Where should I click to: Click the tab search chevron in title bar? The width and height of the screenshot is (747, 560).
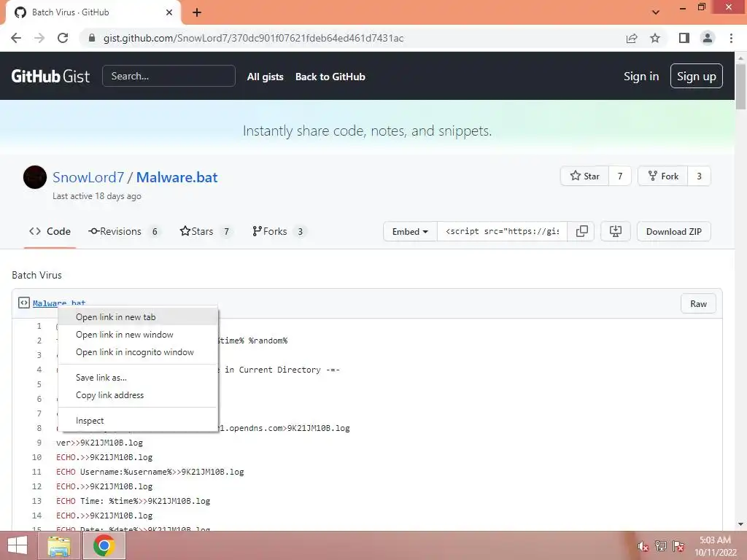click(x=656, y=12)
